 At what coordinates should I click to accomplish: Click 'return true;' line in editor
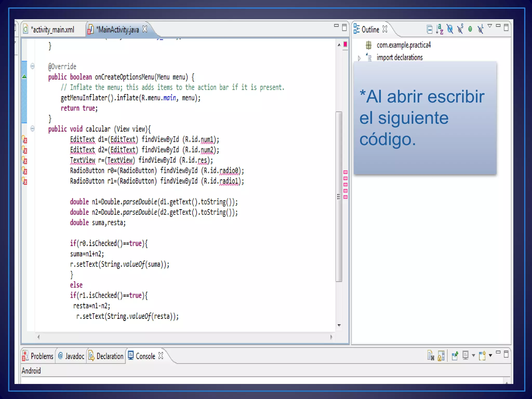coord(79,108)
